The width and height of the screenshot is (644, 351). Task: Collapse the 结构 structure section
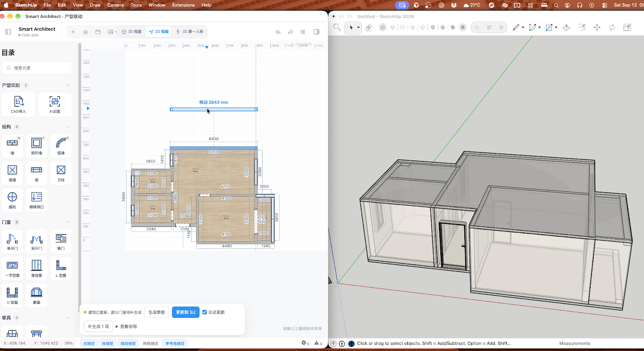[68, 127]
